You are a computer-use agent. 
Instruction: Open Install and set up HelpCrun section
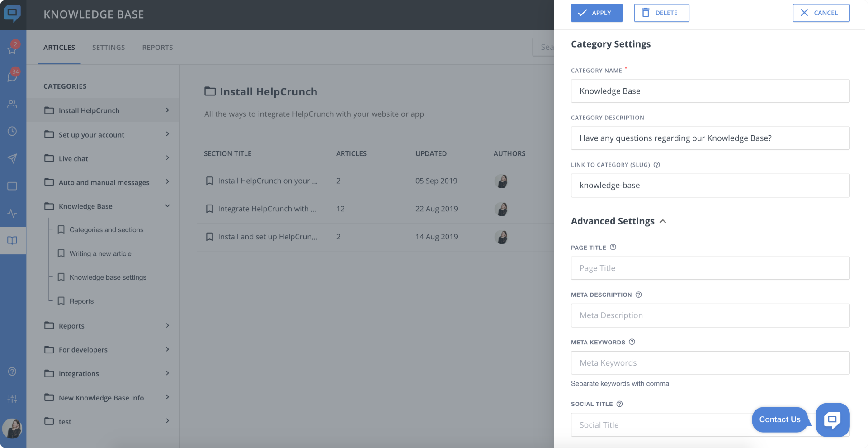coord(268,237)
